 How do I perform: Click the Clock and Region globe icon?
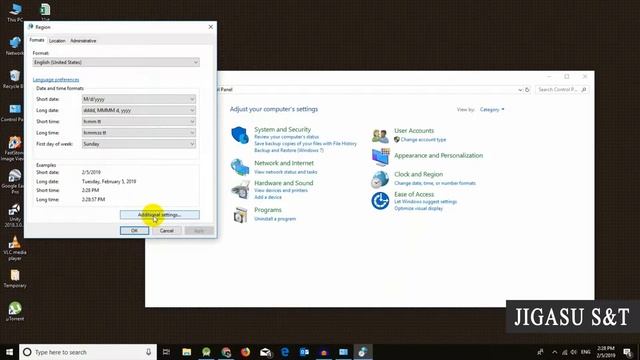[x=380, y=179]
